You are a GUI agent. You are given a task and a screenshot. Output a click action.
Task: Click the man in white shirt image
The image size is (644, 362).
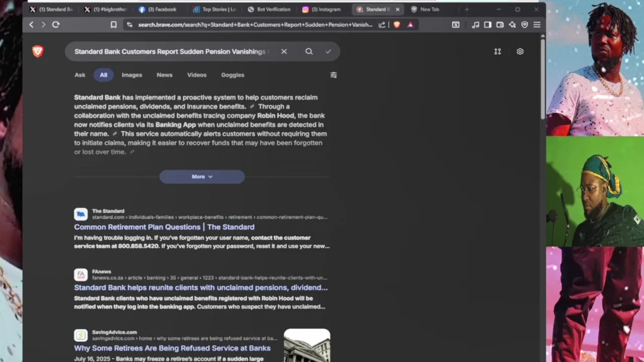(x=595, y=68)
